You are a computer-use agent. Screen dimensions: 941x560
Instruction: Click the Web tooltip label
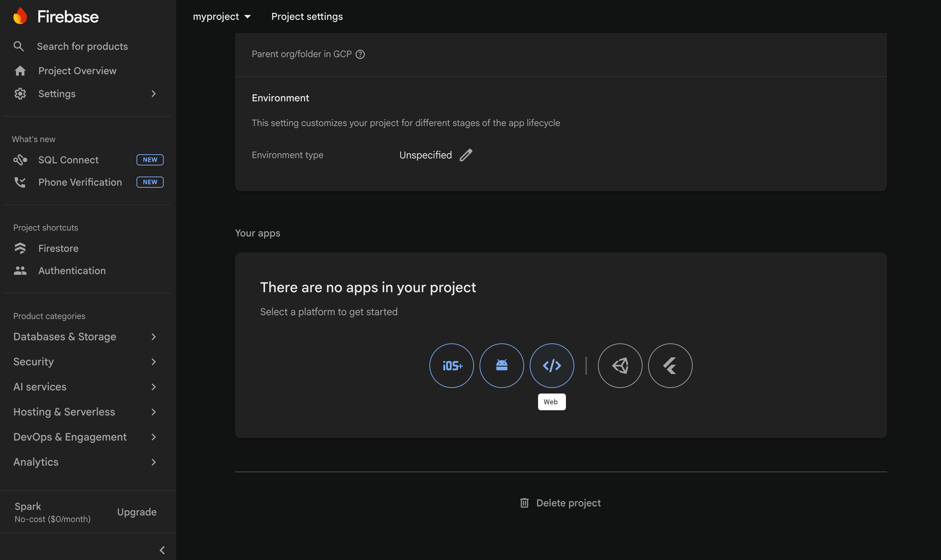[552, 402]
